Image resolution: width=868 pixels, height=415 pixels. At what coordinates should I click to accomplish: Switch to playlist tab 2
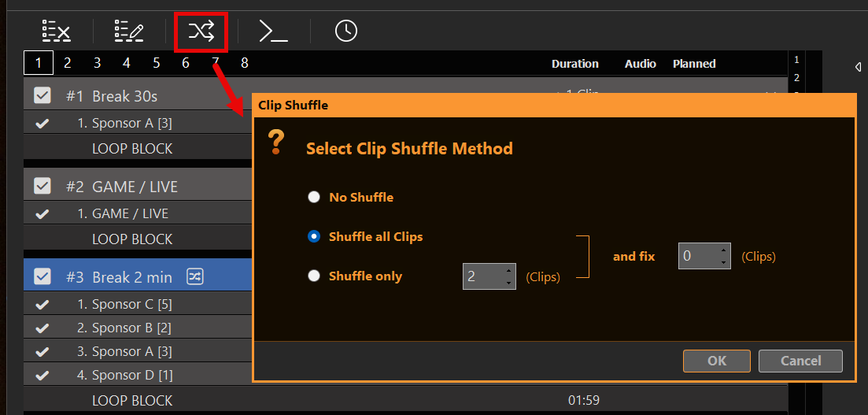(x=68, y=63)
